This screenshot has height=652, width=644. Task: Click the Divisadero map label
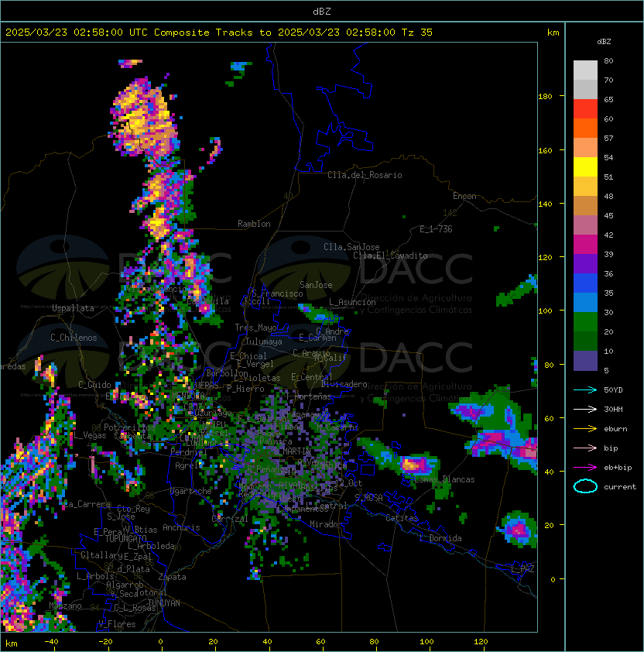pos(344,384)
